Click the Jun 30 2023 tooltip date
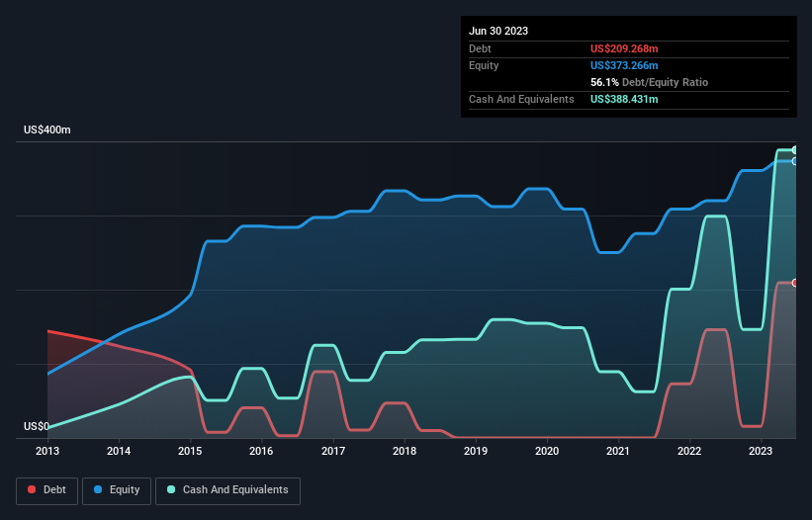 point(498,31)
